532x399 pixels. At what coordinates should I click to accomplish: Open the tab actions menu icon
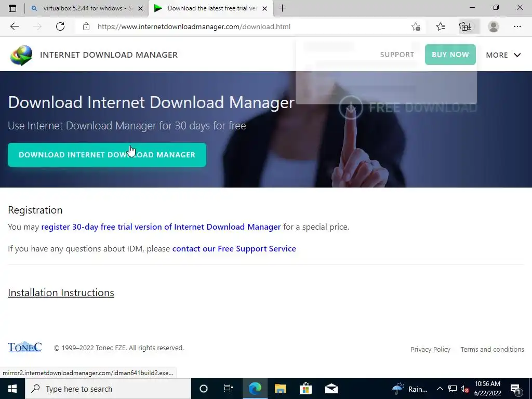click(12, 8)
